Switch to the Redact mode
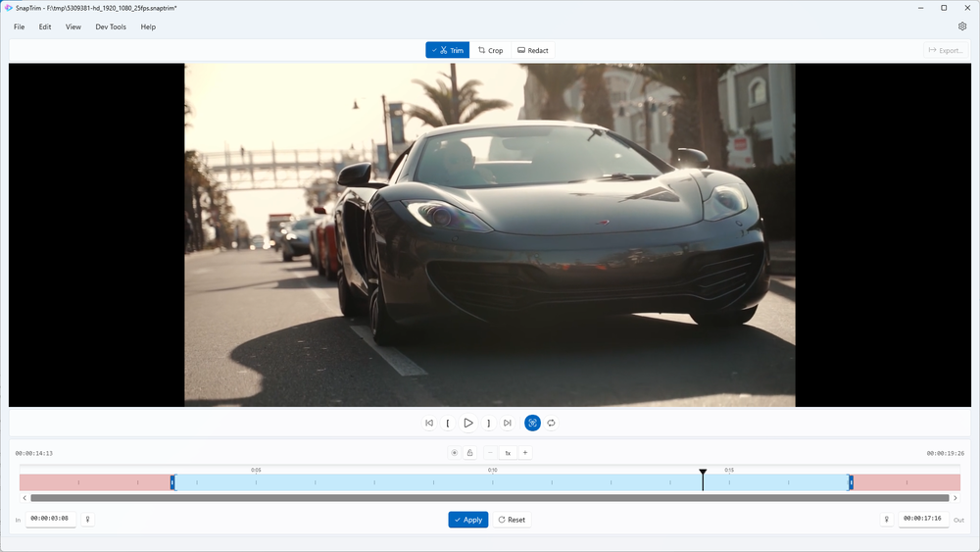 (x=532, y=50)
